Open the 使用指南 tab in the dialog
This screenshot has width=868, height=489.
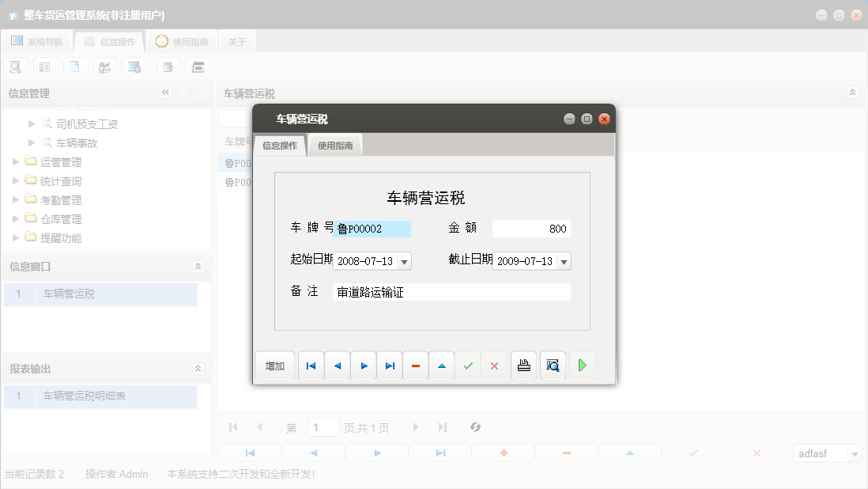point(334,145)
